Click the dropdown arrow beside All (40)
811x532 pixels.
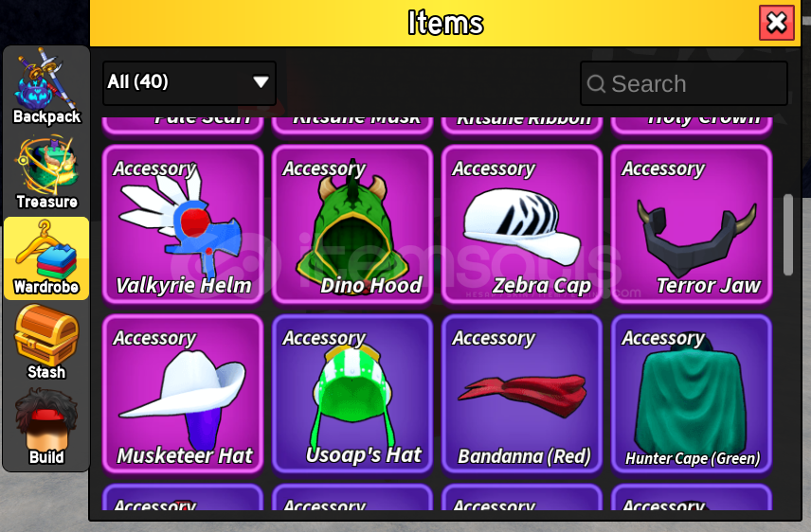261,81
